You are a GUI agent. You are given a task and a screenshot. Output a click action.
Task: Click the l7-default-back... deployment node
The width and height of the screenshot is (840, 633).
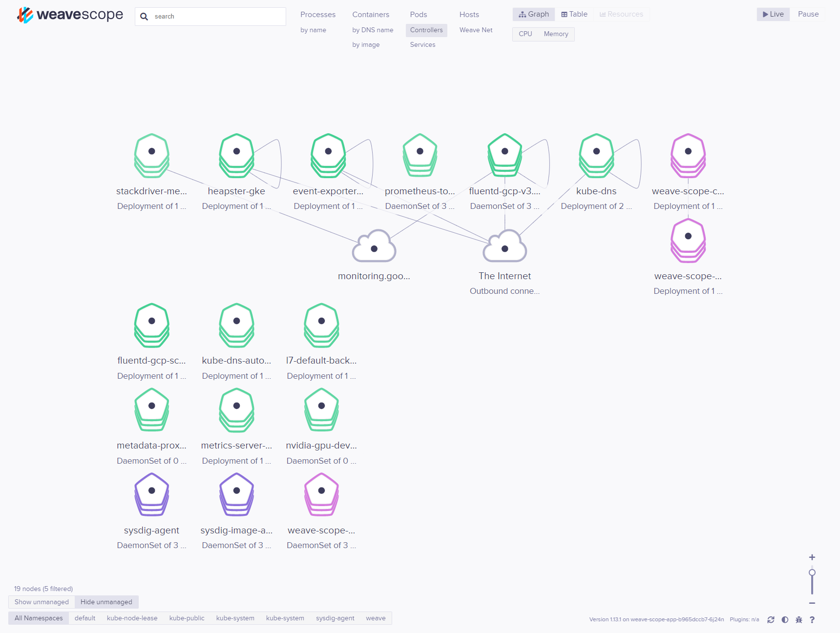(x=321, y=325)
